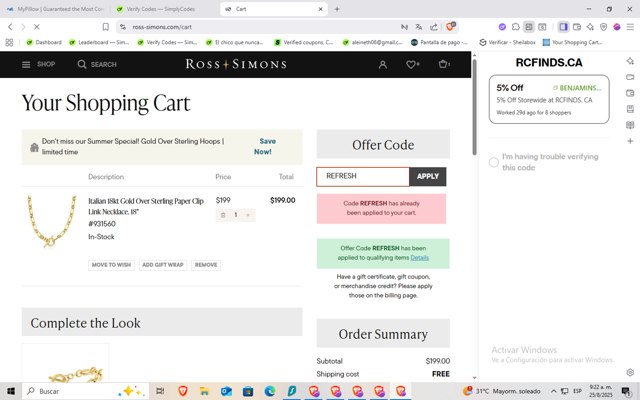640x400 pixels.
Task: Click the gold necklace product thumbnail
Action: click(51, 221)
